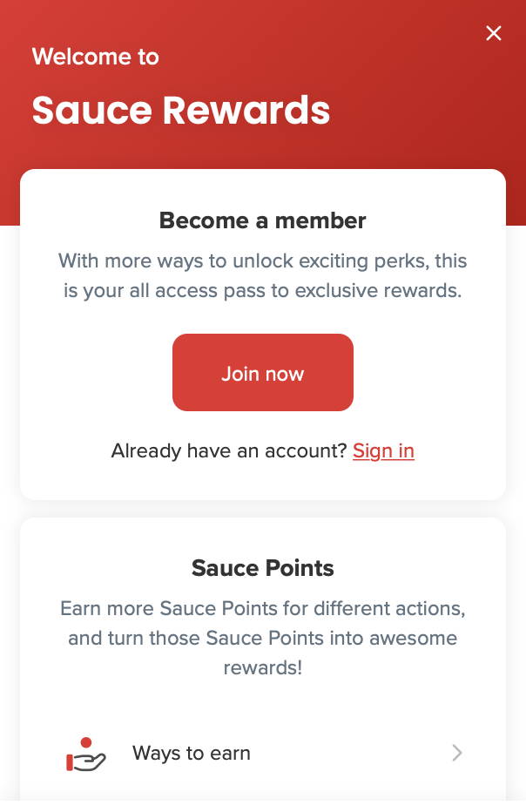
Task: Close the Sauce Rewards panel
Action: click(494, 33)
